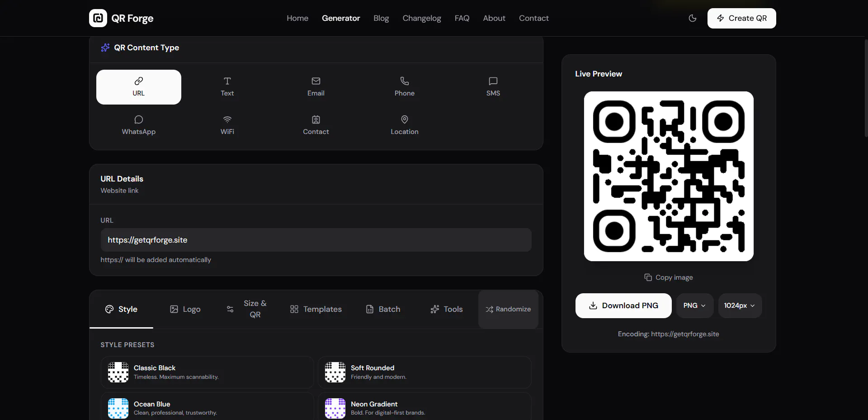Switch to the Templates tab
This screenshot has width=868, height=420.
pyautogui.click(x=316, y=309)
